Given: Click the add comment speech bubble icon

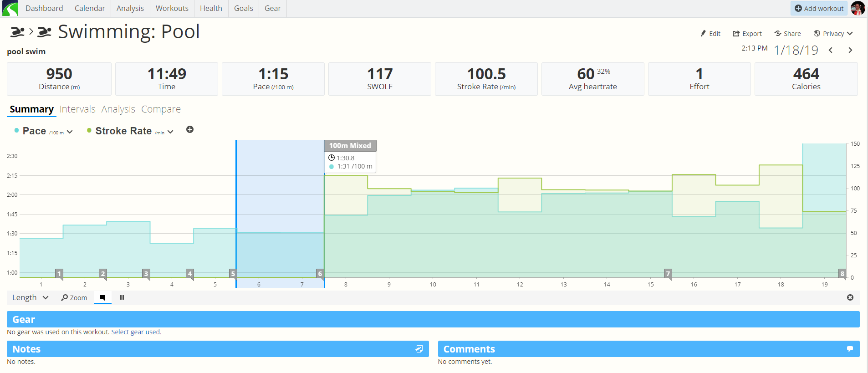Looking at the screenshot, I should pyautogui.click(x=850, y=349).
